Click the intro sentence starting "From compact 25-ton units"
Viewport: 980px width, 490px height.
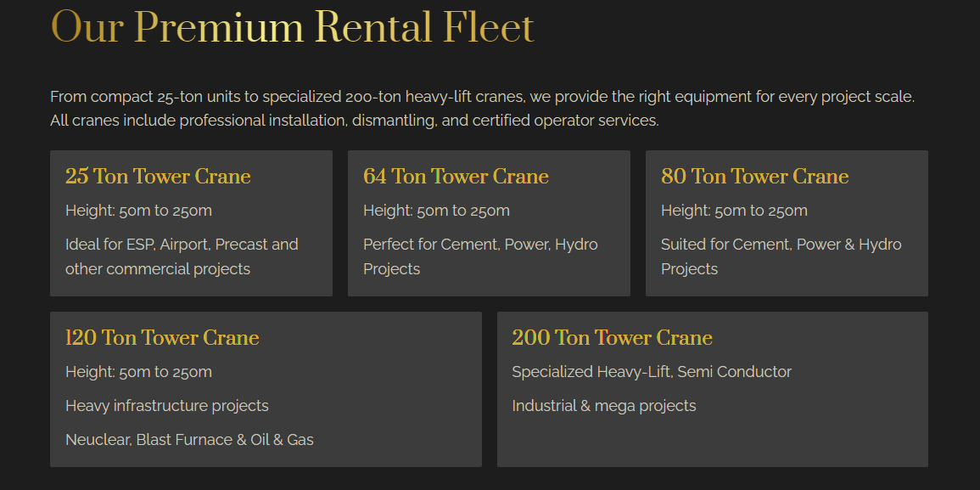[482, 97]
